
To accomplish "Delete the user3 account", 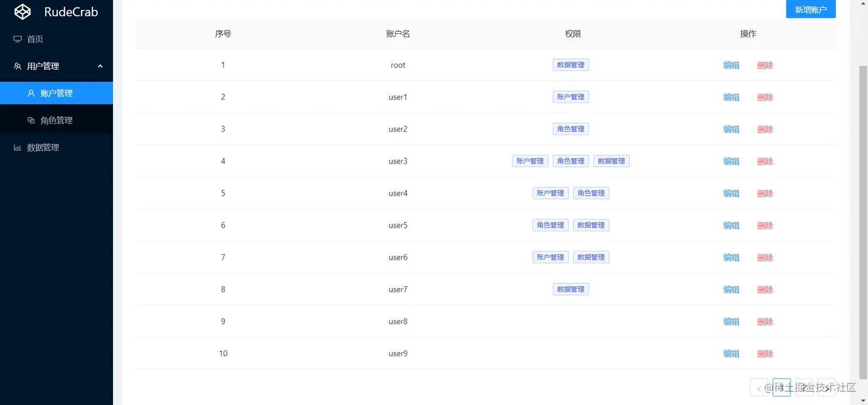I will [765, 161].
